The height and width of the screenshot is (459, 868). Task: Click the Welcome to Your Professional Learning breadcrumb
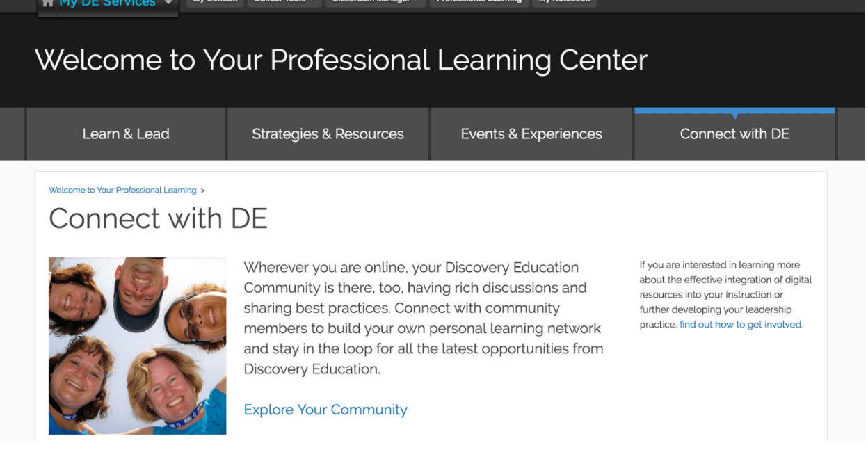click(122, 190)
